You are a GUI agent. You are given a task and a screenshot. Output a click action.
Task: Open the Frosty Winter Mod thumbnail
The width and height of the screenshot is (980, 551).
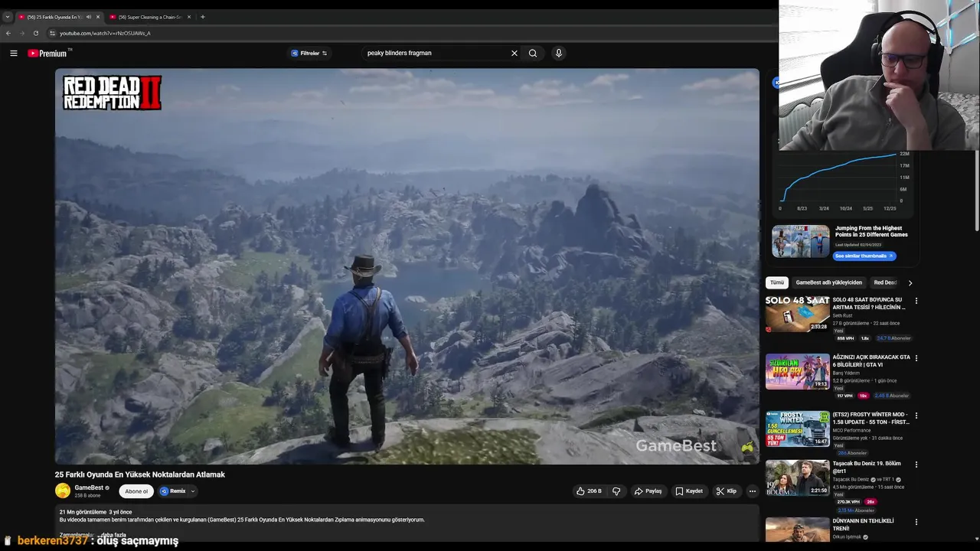tap(797, 429)
